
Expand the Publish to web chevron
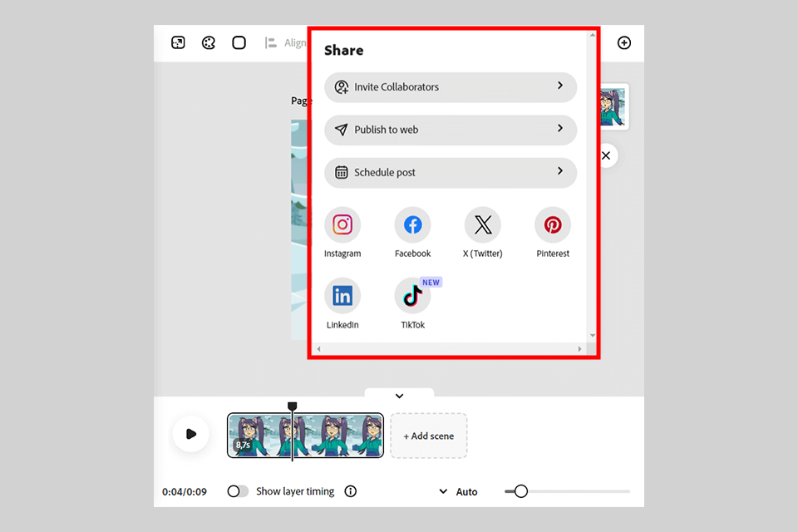[559, 128]
